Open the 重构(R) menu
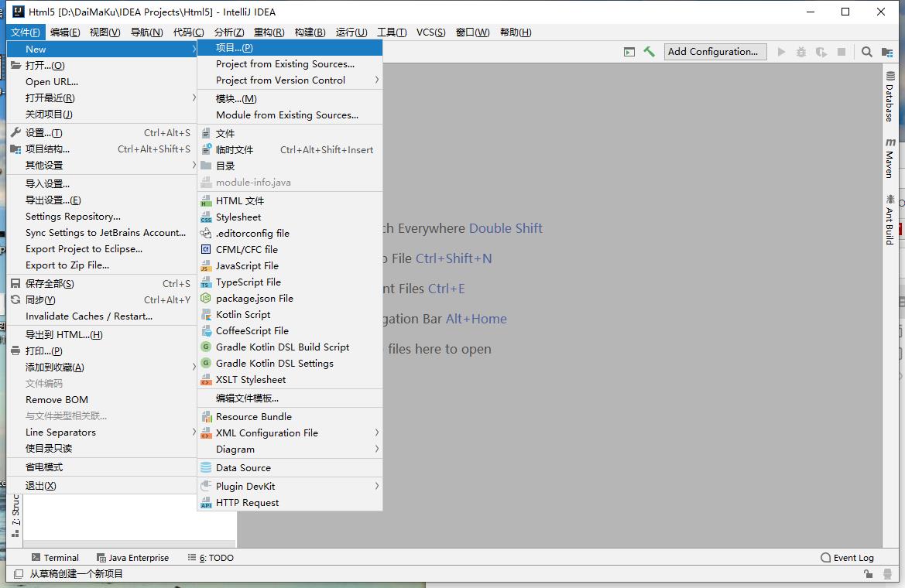 point(269,32)
